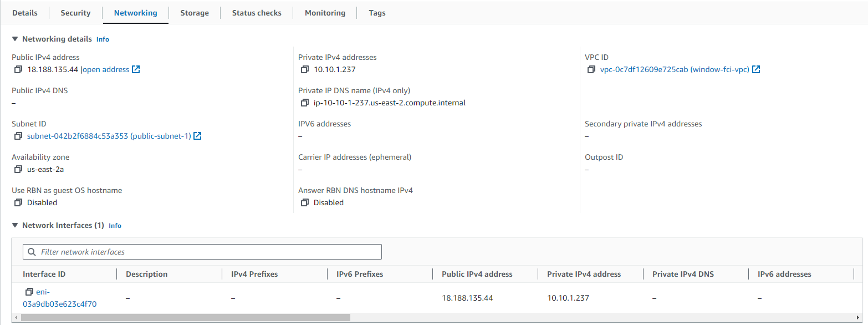Copy the VPC ID value
The height and width of the screenshot is (325, 868).
(x=591, y=70)
